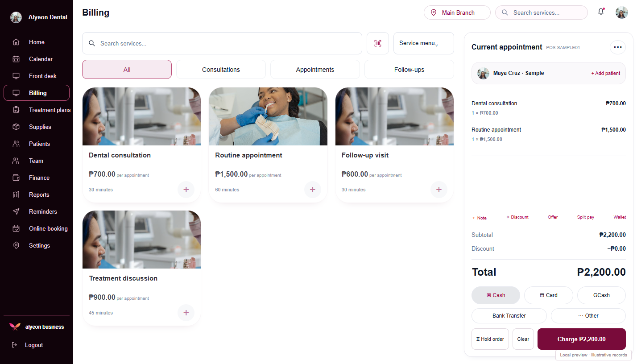This screenshot has height=364, width=637.
Task: Open Treatment plans in the sidebar
Action: click(37, 110)
